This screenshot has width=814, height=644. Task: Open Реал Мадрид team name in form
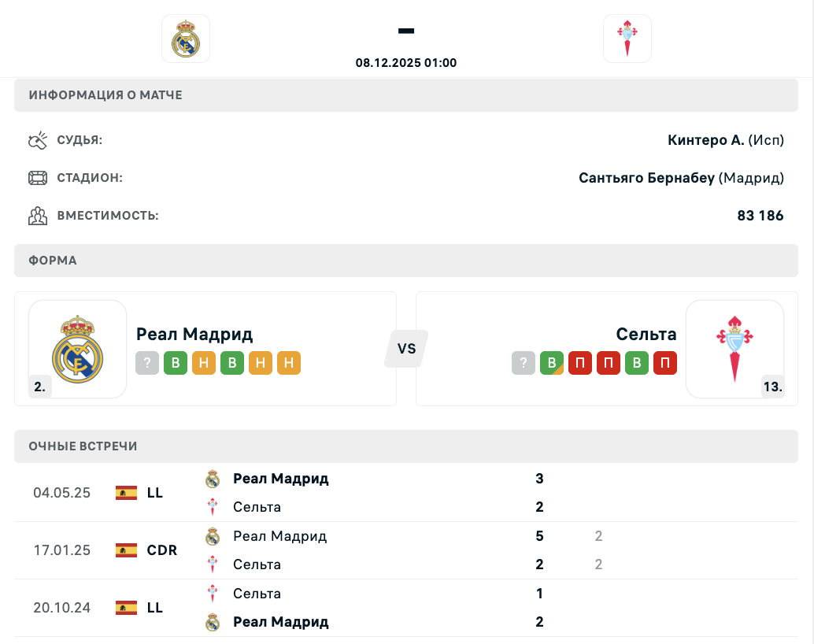[194, 334]
